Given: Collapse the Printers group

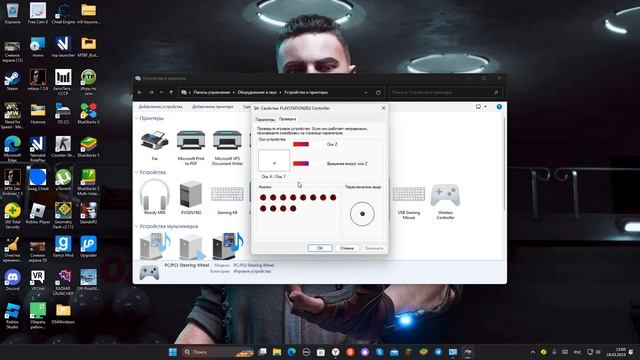Looking at the screenshot, I should point(137,118).
